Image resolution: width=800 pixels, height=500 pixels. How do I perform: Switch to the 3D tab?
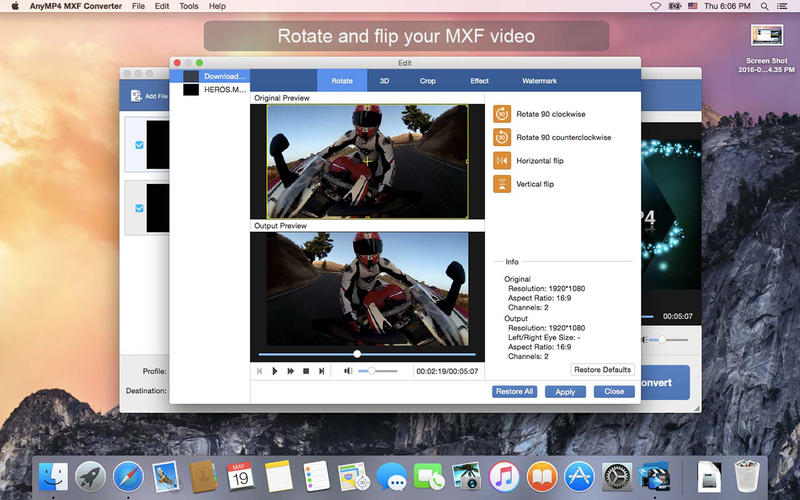click(385, 80)
